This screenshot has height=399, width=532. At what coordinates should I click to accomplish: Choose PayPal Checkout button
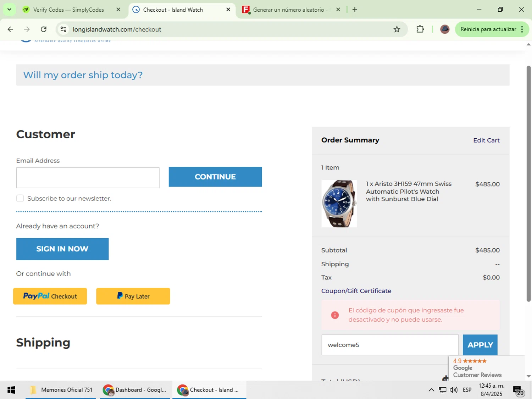pos(50,296)
